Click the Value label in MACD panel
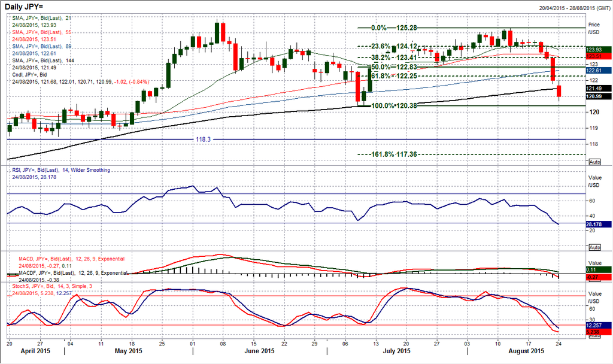This screenshot has height=364, width=613. point(595,263)
